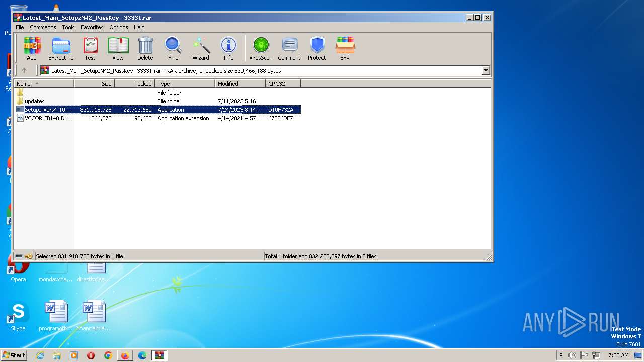Click Extract To toolbar button
Viewport: 644px width, 362px height.
tap(61, 49)
